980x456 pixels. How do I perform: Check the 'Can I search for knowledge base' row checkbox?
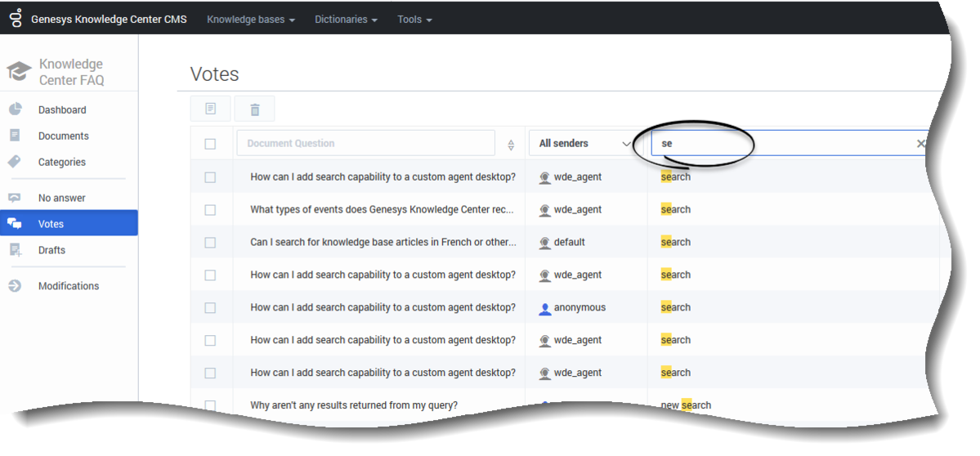(210, 243)
